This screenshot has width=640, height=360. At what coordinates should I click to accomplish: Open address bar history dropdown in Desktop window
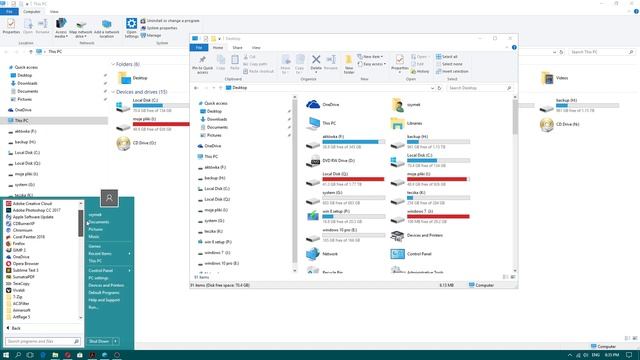(432, 88)
